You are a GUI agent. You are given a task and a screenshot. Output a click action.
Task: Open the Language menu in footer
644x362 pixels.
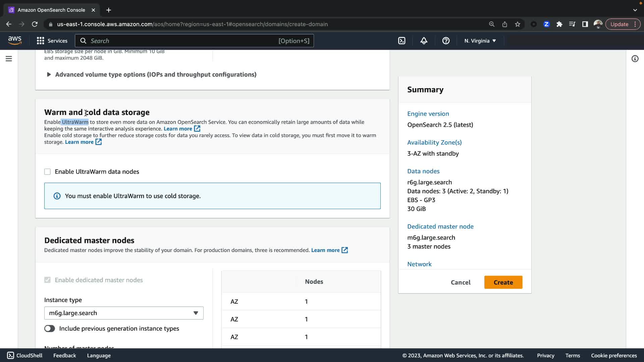coord(99,356)
